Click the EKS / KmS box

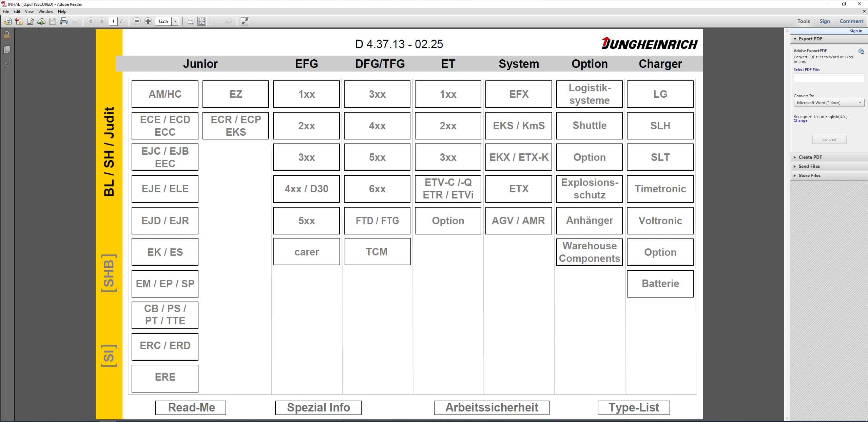coord(519,126)
